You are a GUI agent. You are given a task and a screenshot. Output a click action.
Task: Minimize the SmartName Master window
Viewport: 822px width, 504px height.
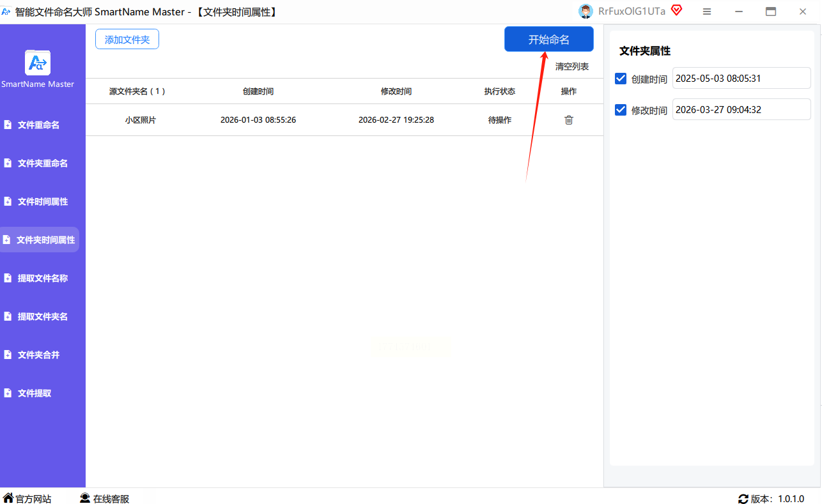(x=739, y=11)
